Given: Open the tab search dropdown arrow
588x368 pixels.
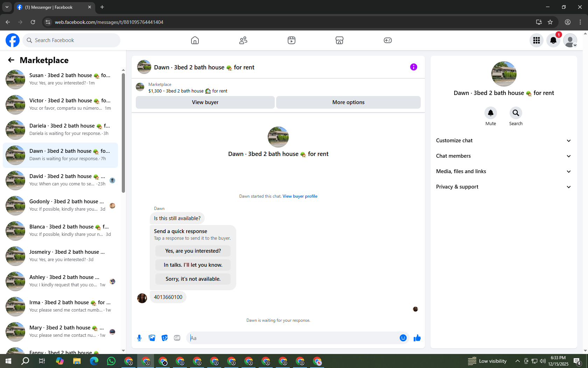Looking at the screenshot, I should [7, 7].
